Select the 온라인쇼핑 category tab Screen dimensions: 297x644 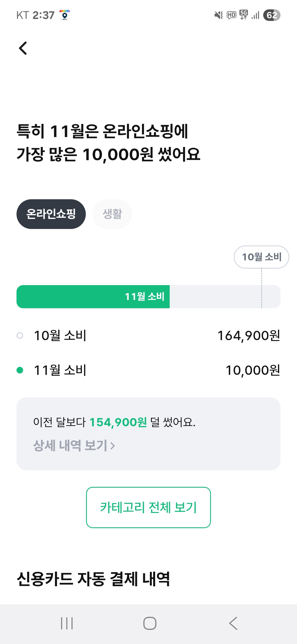pos(51,214)
